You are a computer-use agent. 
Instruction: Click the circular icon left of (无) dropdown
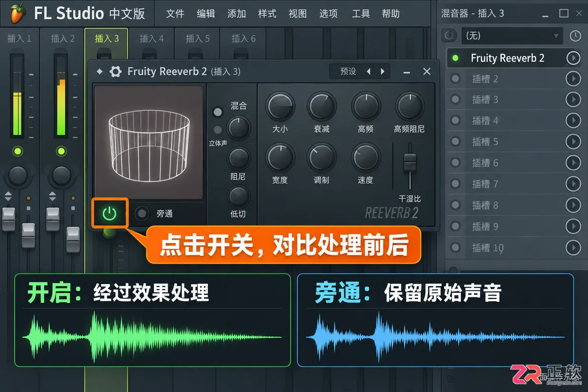[449, 36]
